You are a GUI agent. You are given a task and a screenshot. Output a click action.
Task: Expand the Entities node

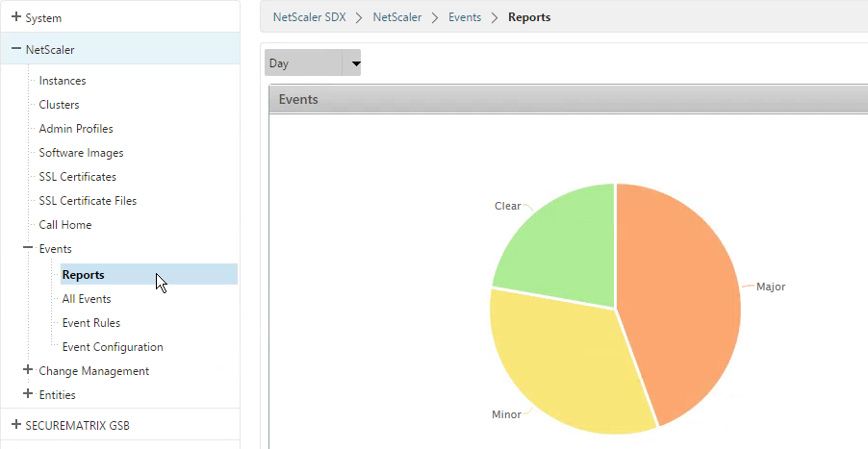pos(28,393)
